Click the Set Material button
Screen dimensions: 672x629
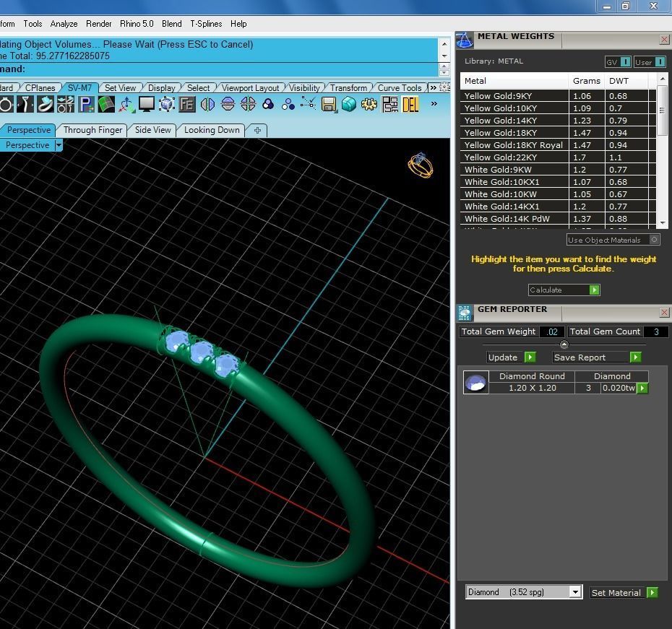click(624, 593)
